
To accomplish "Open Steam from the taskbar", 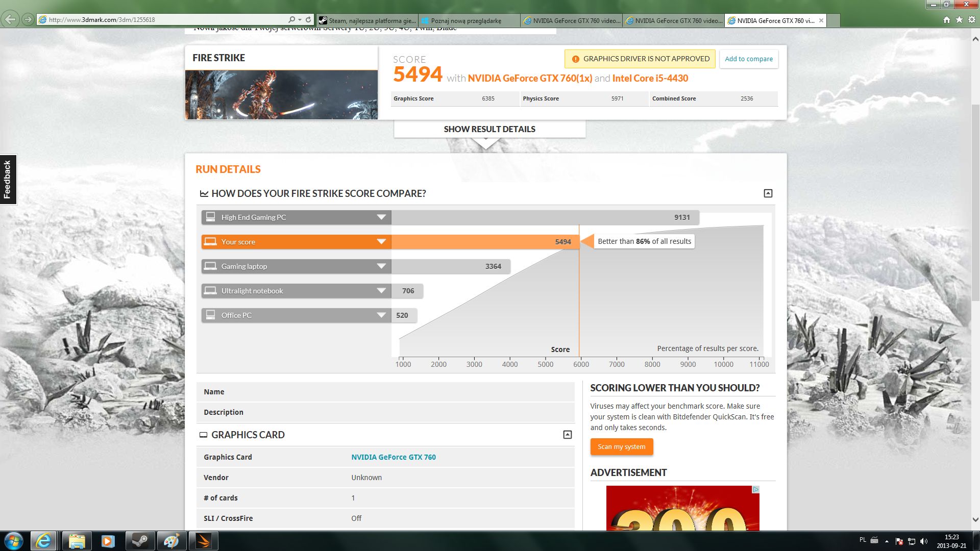I will 140,541.
